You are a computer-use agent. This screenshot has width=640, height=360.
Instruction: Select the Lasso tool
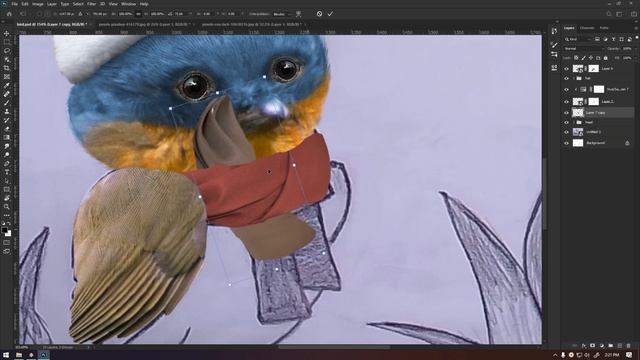click(x=7, y=51)
